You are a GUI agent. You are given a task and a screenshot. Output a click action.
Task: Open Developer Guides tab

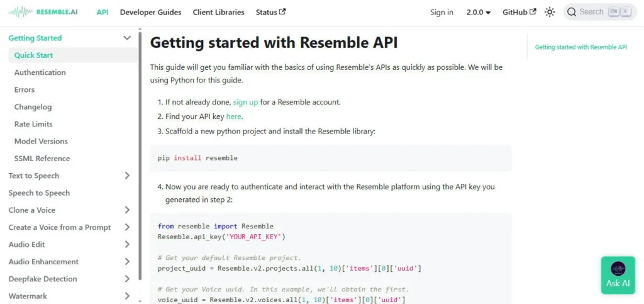(x=150, y=13)
